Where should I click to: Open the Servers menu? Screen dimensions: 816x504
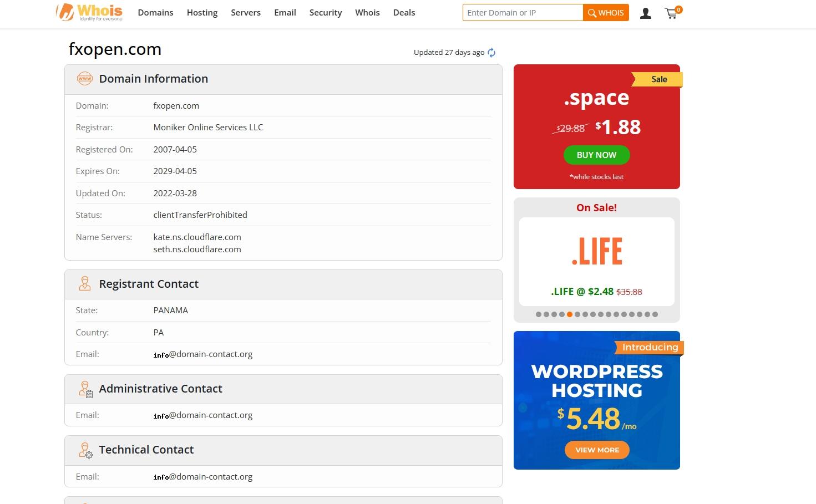246,12
